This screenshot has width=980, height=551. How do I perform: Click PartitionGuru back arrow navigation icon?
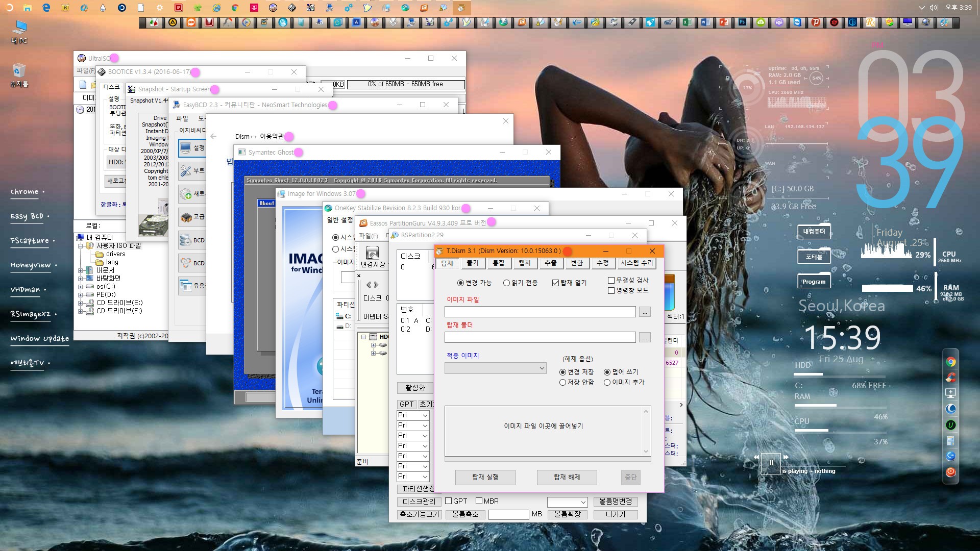(x=369, y=285)
